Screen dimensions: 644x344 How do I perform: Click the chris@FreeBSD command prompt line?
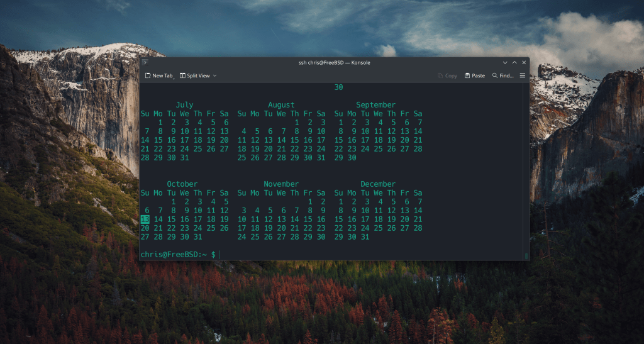click(x=179, y=254)
